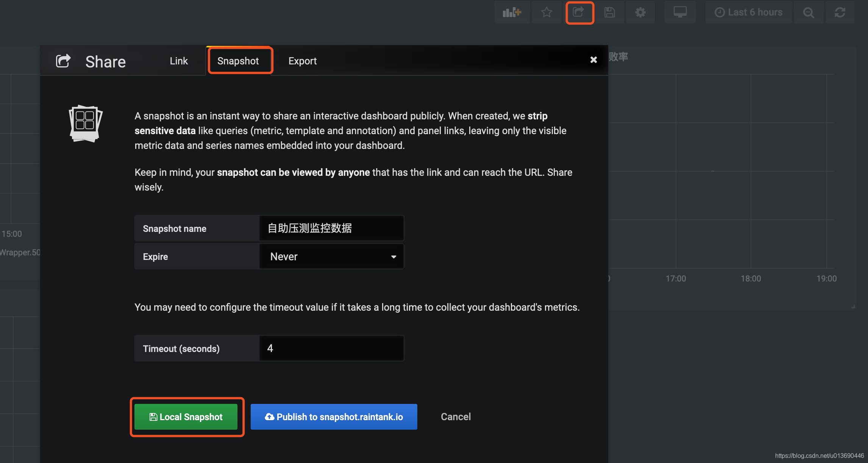This screenshot has height=463, width=868.
Task: Publish to snapshot.raintank.io
Action: click(334, 417)
